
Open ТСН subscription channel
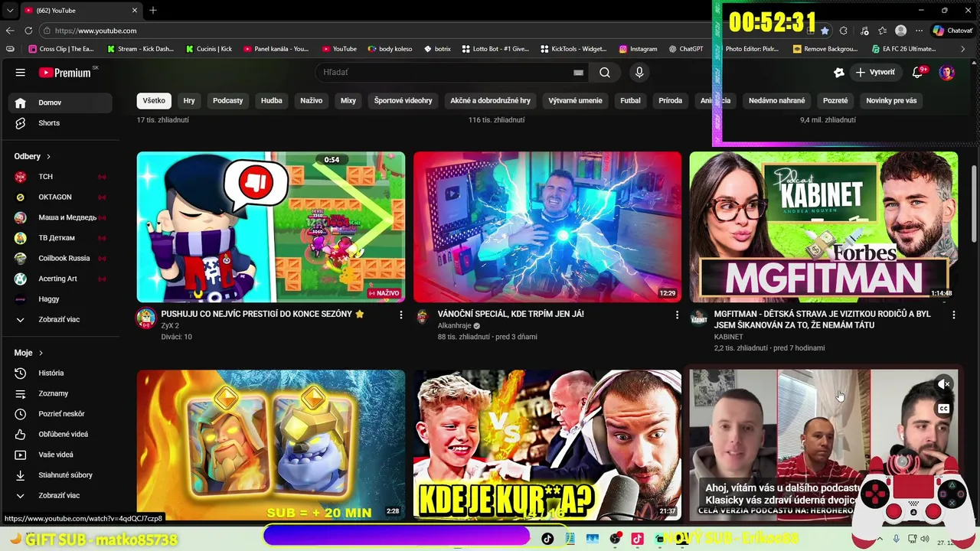pyautogui.click(x=60, y=177)
